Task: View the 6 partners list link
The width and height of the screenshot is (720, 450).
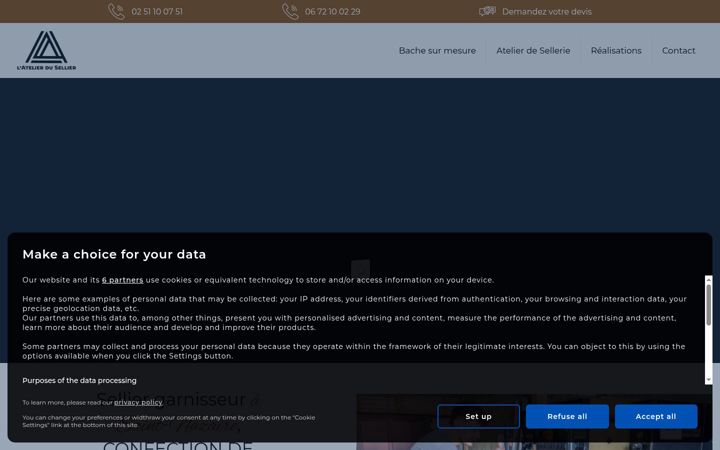Action: point(123,280)
